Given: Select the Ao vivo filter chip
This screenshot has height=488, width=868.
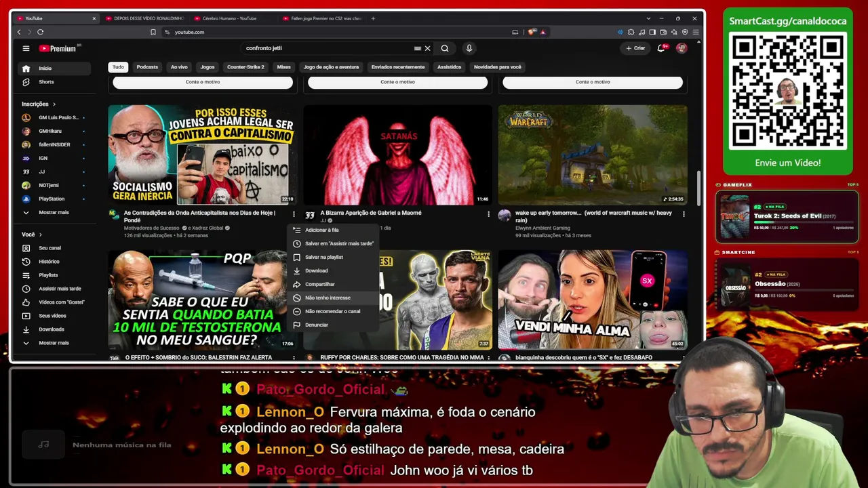Looking at the screenshot, I should pos(179,67).
